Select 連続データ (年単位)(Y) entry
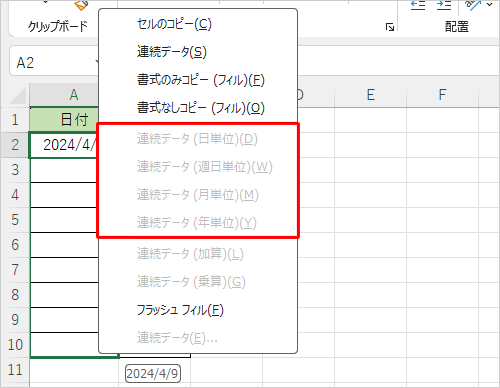500x388 pixels. (x=198, y=223)
